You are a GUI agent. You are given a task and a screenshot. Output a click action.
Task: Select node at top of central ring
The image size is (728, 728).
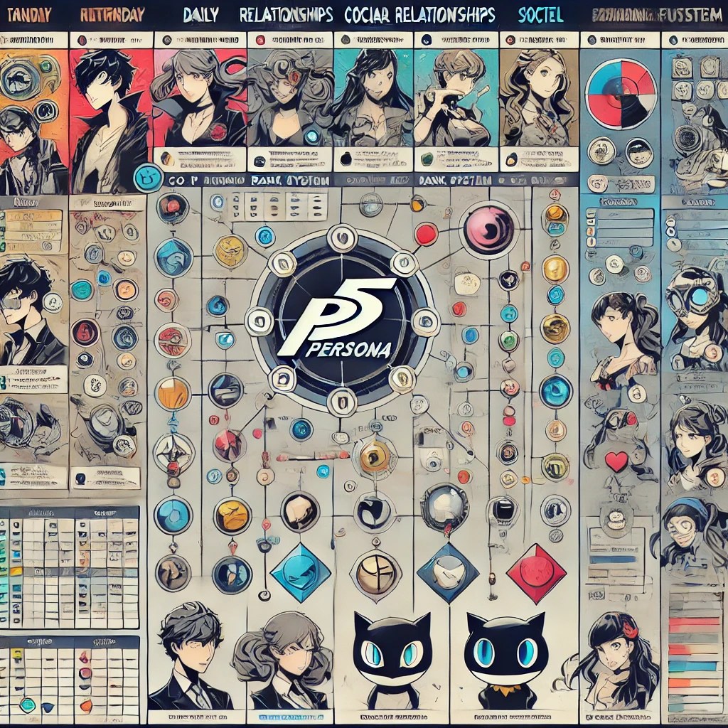tap(343, 239)
